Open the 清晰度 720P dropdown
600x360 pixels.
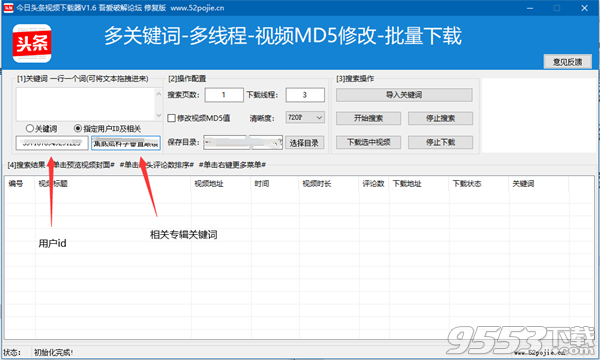[x=305, y=117]
